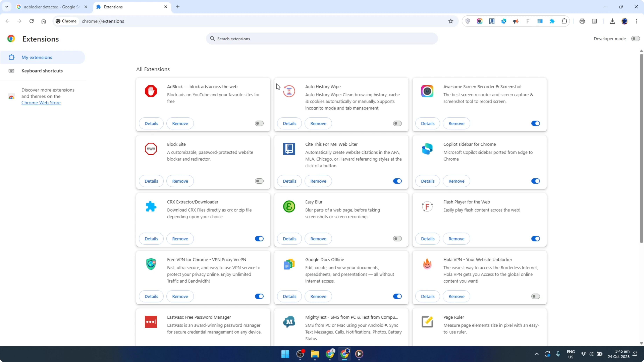
Task: Click the downloads icon in the toolbar
Action: click(x=612, y=21)
